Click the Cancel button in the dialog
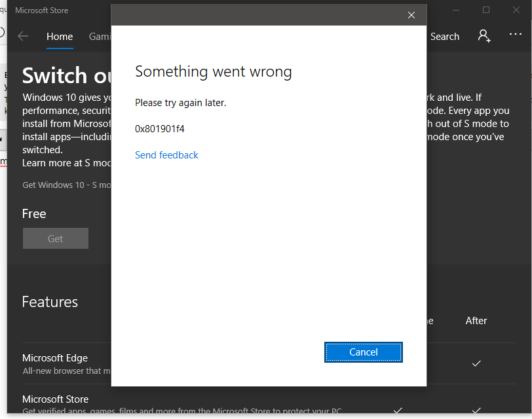Screen dimensions: 532x419 (364, 352)
